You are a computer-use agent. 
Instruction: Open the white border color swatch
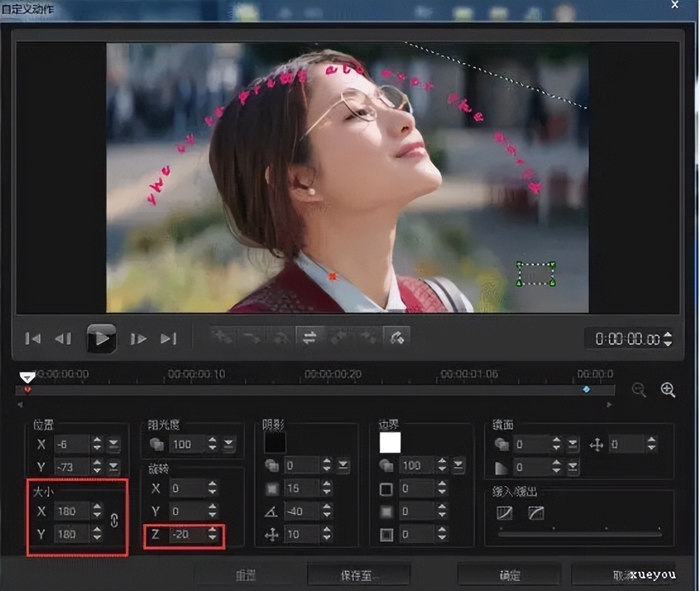point(390,443)
